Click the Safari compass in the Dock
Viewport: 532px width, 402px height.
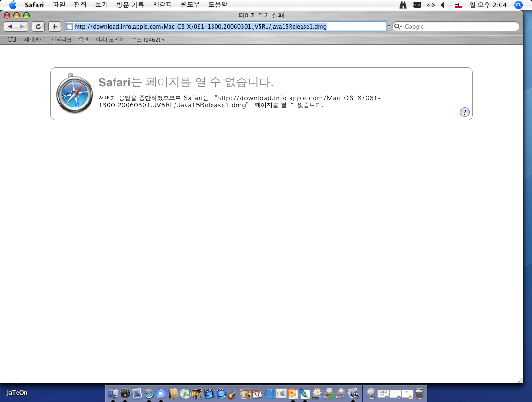pyautogui.click(x=149, y=394)
